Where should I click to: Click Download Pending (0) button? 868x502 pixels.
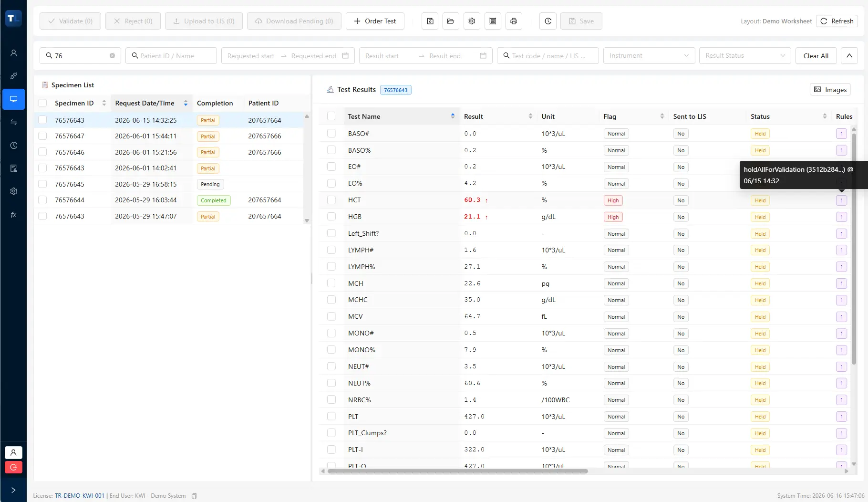coord(294,21)
